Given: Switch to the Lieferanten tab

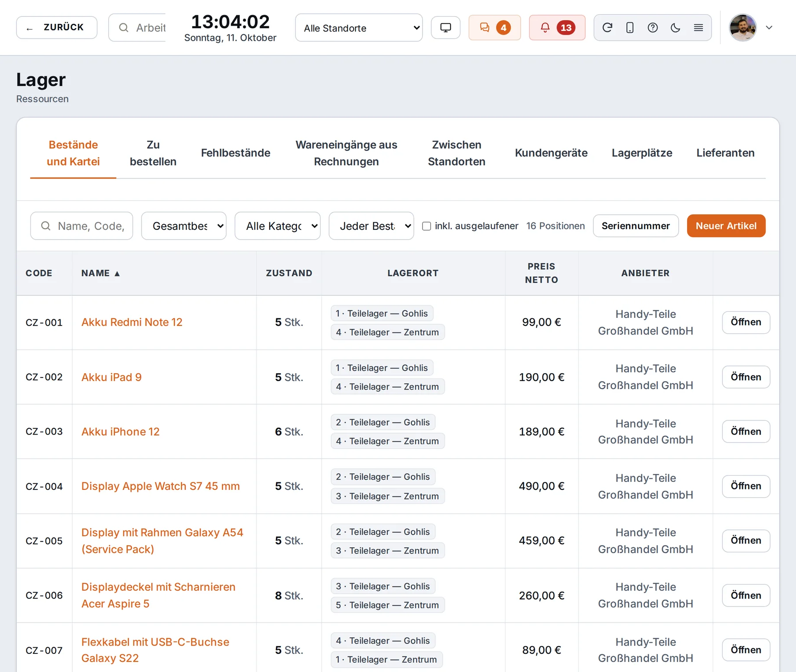Looking at the screenshot, I should [725, 153].
